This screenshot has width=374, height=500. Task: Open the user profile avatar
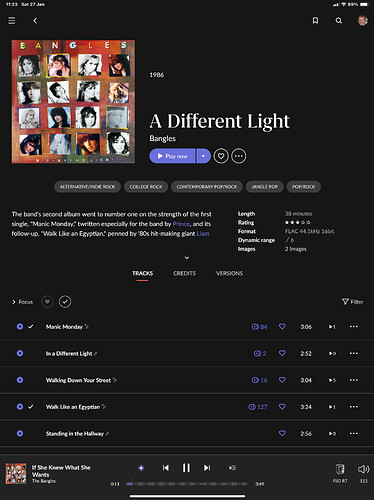click(362, 21)
